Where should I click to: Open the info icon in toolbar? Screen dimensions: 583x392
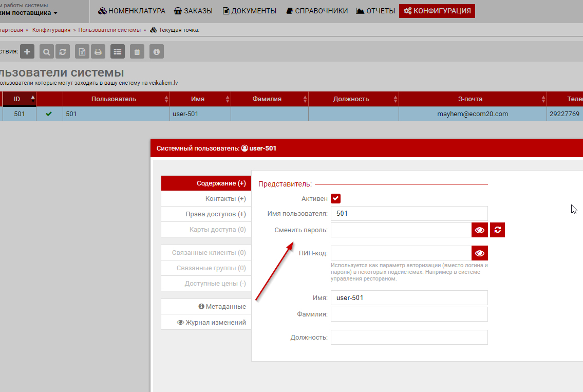pos(157,51)
